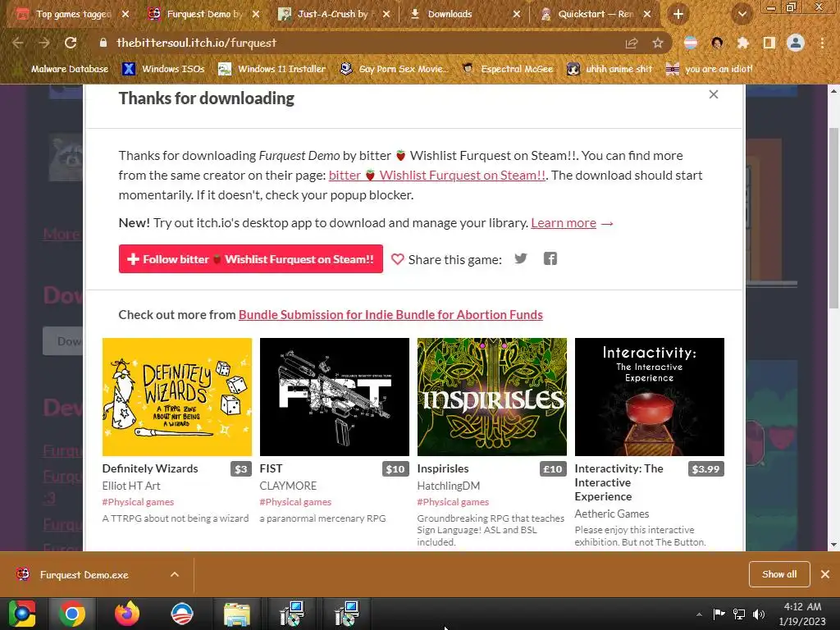Screen dimensions: 840x630
Task: Share the game on Facebook
Action: coord(550,258)
